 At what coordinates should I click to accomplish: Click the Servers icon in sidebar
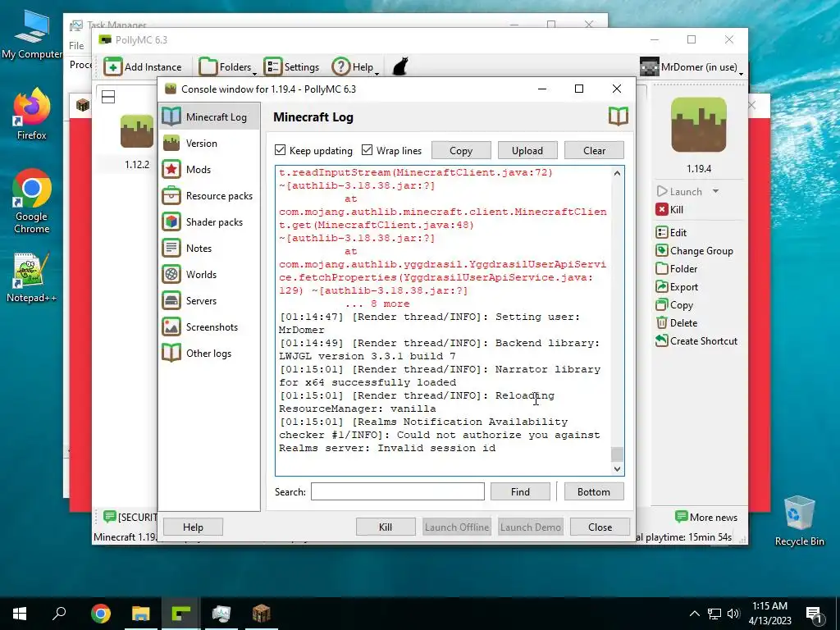(171, 300)
